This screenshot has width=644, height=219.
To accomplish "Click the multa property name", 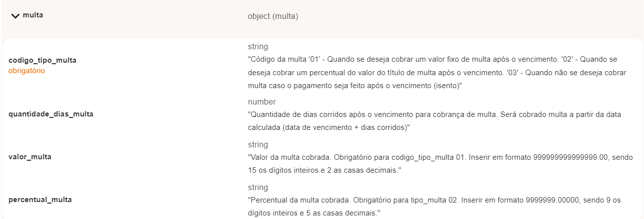I will (33, 15).
